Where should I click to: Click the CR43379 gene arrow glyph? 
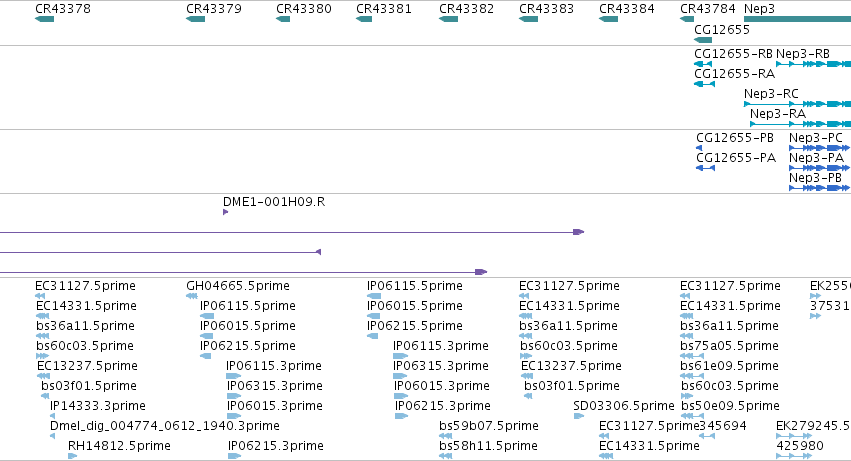tap(195, 19)
